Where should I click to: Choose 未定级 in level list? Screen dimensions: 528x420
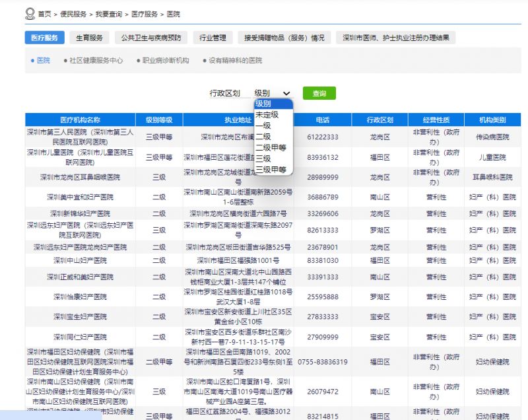273,114
